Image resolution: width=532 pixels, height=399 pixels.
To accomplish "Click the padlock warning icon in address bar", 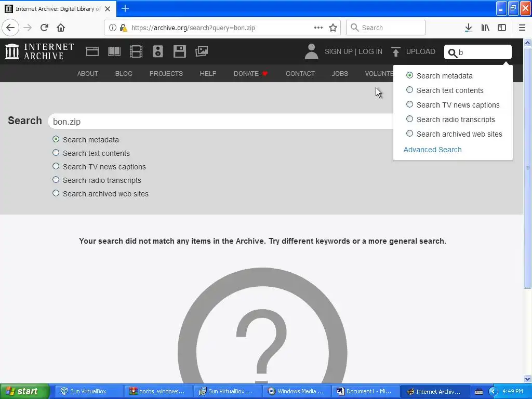I will [123, 28].
